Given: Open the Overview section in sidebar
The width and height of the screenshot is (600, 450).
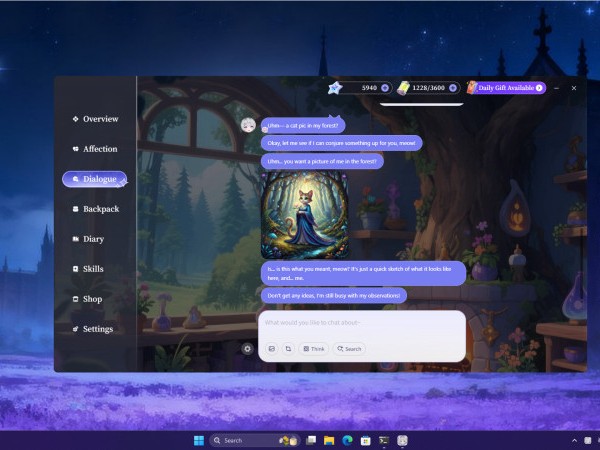Looking at the screenshot, I should coord(96,119).
